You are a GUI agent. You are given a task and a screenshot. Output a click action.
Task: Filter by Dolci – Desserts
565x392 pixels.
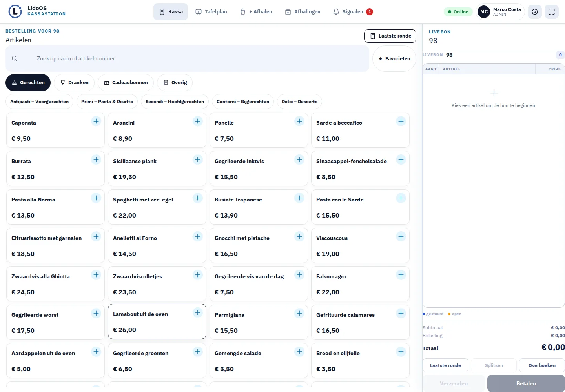299,102
